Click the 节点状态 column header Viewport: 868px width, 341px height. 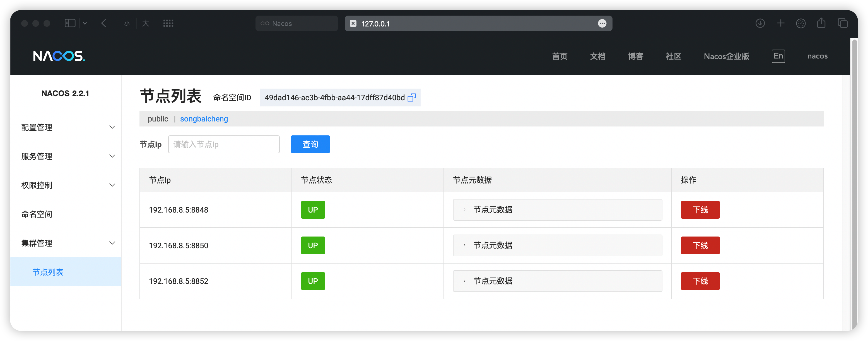(x=368, y=180)
